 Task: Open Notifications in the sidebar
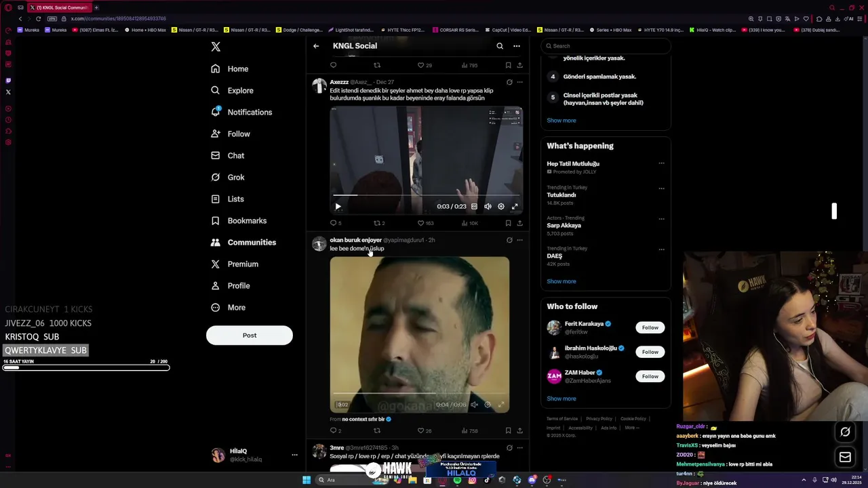242,112
